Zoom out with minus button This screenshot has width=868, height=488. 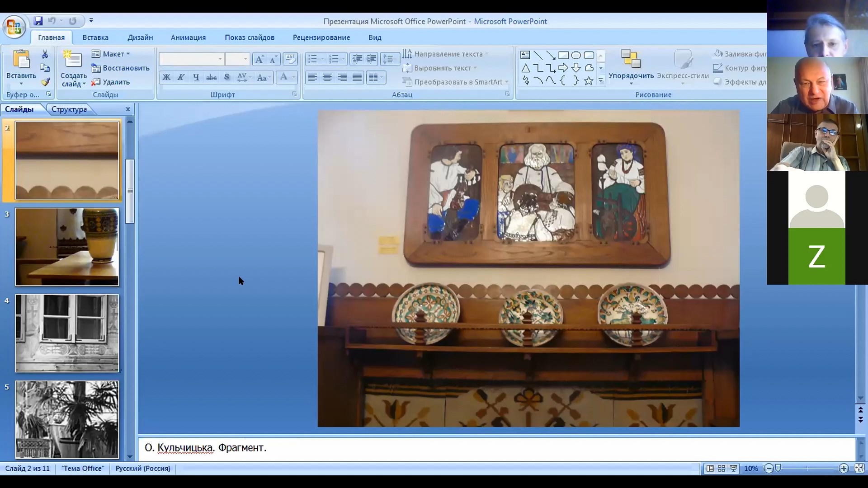(769, 469)
